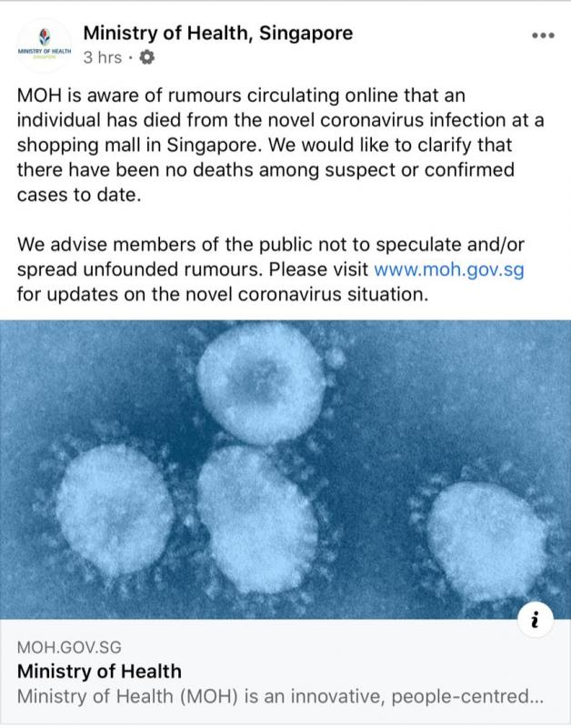
Task: Follow the www.moh.gov.sg hyperlink in the post
Action: coord(449,270)
